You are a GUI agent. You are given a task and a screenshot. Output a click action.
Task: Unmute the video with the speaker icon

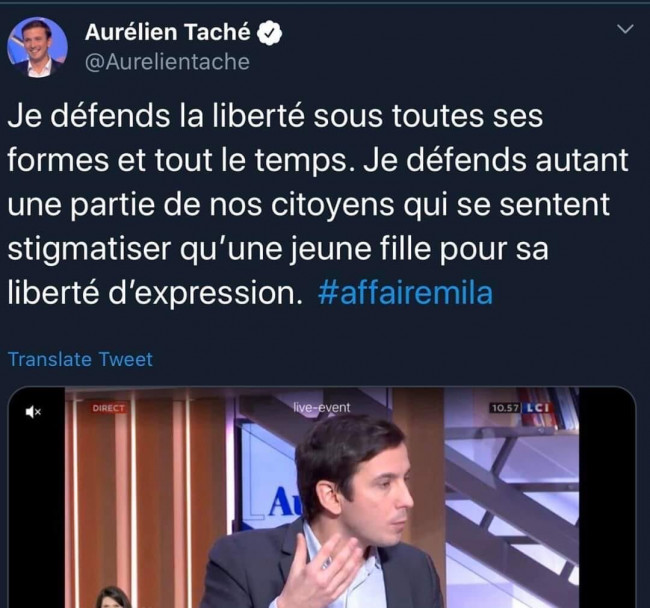[x=33, y=412]
